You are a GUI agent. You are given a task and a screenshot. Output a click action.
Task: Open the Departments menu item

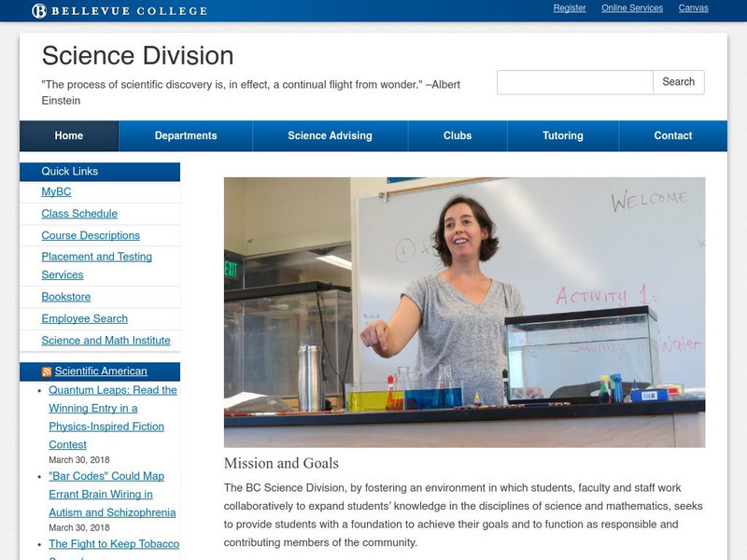point(186,135)
